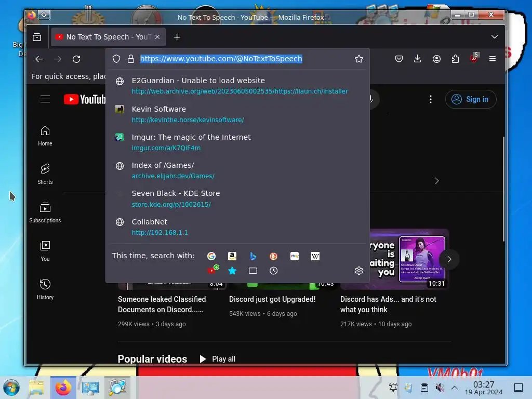Search this time with DuckDuckGo
The height and width of the screenshot is (399, 532).
coord(273,256)
